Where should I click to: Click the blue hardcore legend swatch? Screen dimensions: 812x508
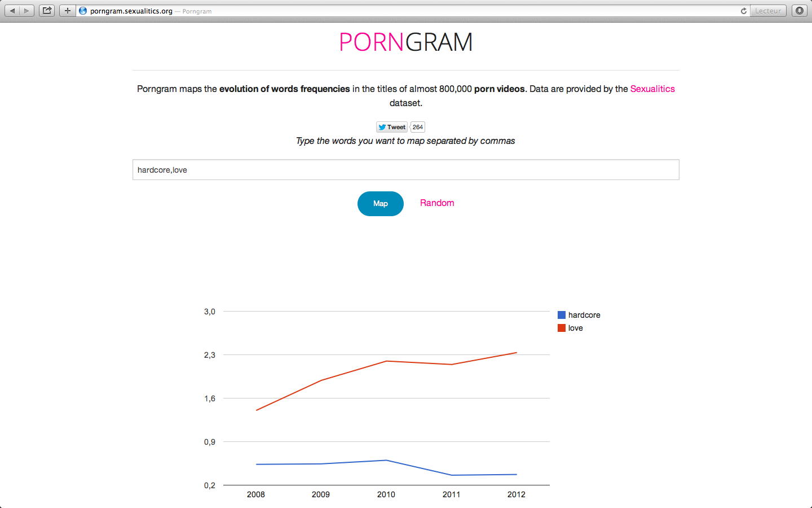pyautogui.click(x=562, y=315)
